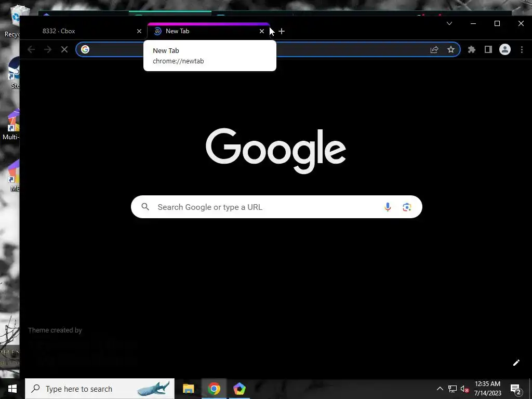The image size is (532, 399).
Task: Stop loading this page
Action: [x=64, y=49]
